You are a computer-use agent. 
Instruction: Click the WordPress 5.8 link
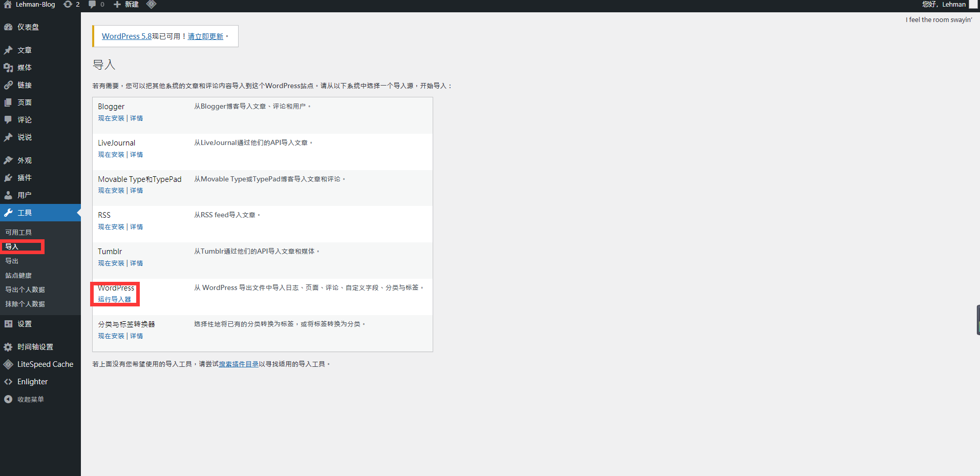126,36
